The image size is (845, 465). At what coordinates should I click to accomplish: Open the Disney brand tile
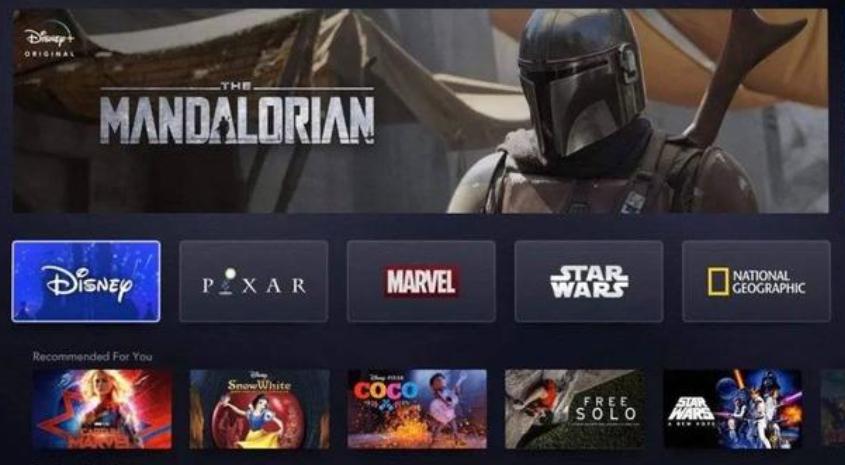pos(86,281)
